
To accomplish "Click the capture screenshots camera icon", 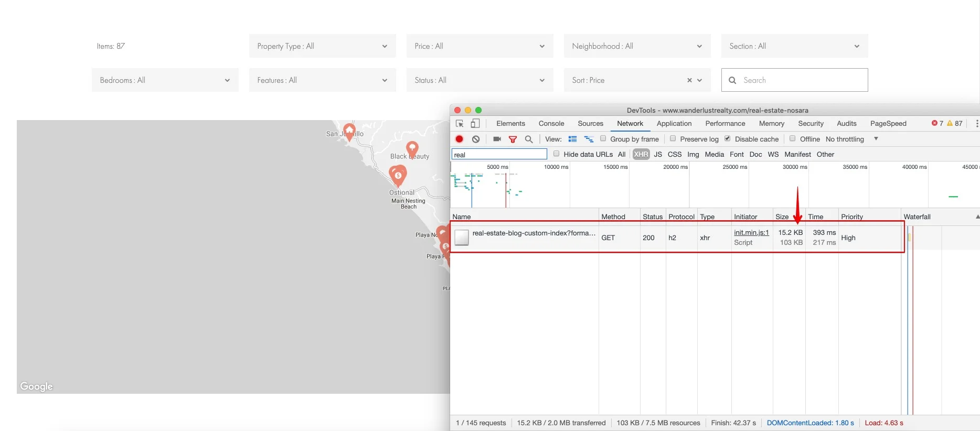I will (497, 139).
